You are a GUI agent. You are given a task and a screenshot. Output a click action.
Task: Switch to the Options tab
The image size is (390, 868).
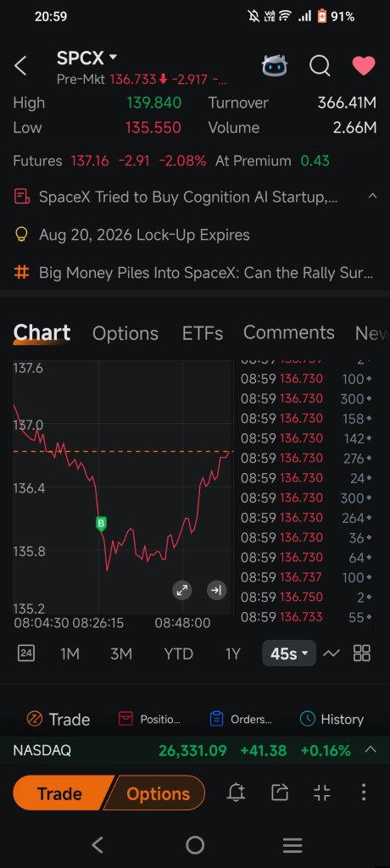pos(125,333)
